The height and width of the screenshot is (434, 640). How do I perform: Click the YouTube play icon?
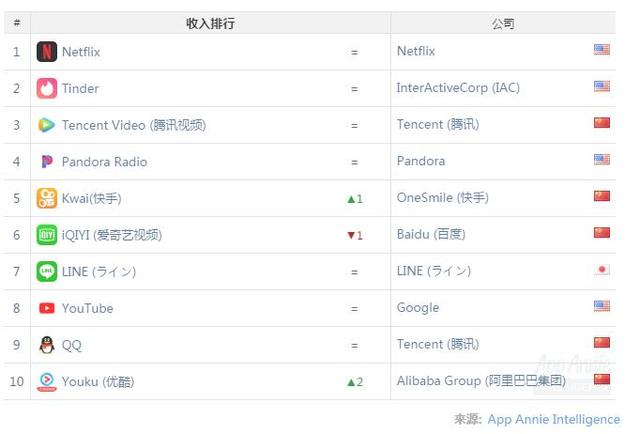pyautogui.click(x=47, y=308)
